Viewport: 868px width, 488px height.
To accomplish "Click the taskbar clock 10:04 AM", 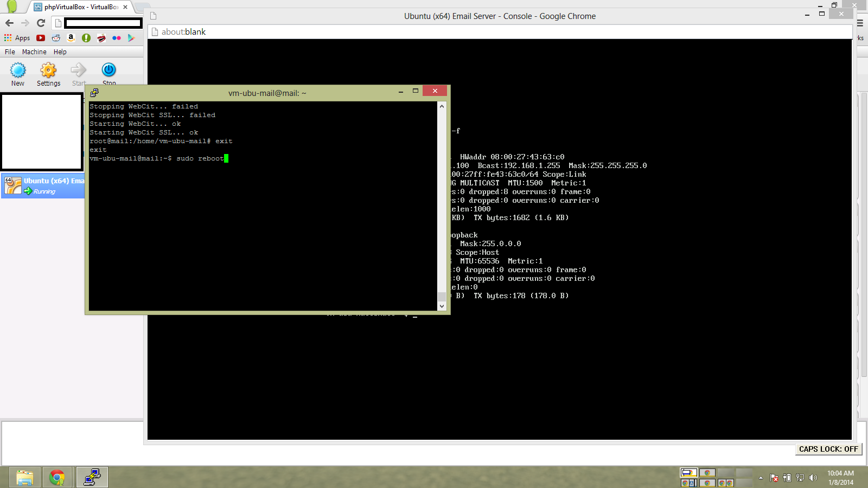I will point(840,473).
